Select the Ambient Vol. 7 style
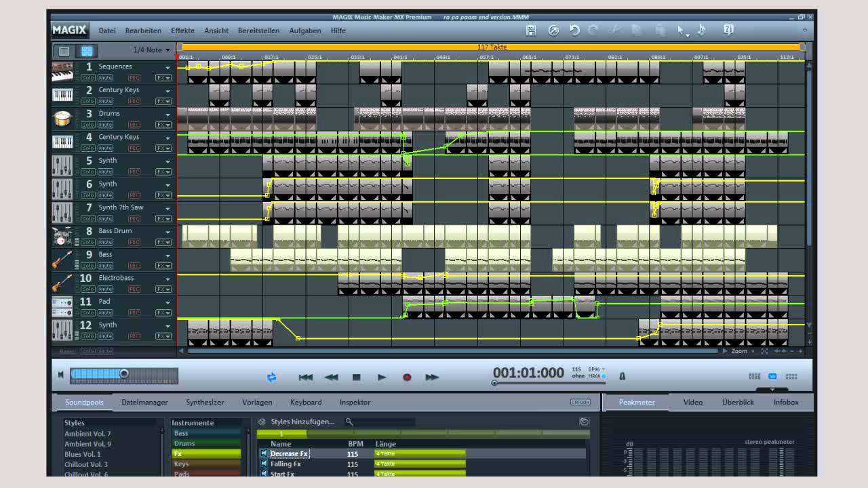The height and width of the screenshot is (488, 868). (x=87, y=434)
